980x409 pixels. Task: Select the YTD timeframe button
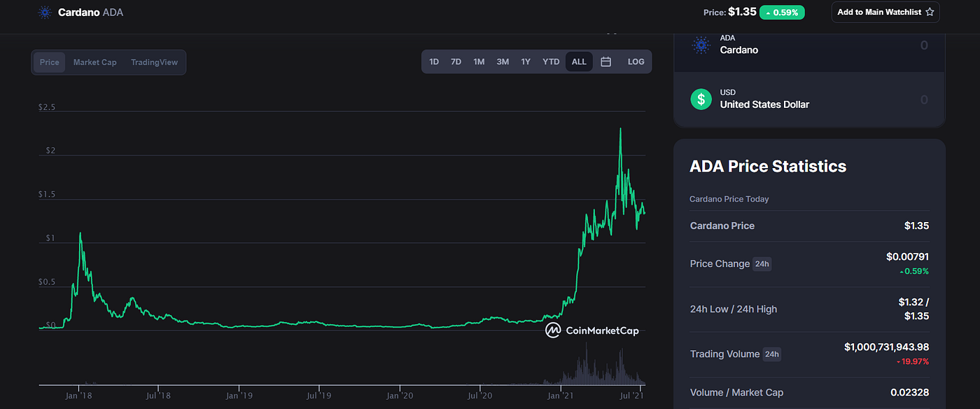click(x=550, y=62)
